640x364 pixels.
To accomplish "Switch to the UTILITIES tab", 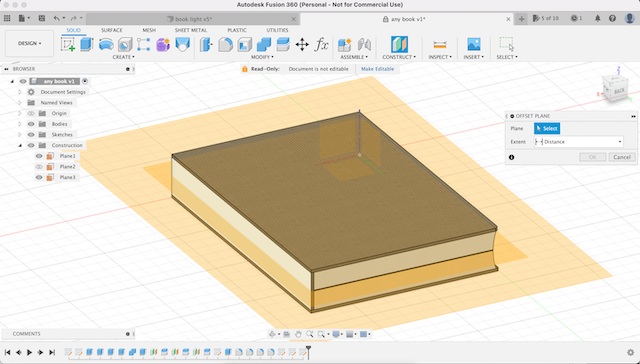I will coord(277,30).
